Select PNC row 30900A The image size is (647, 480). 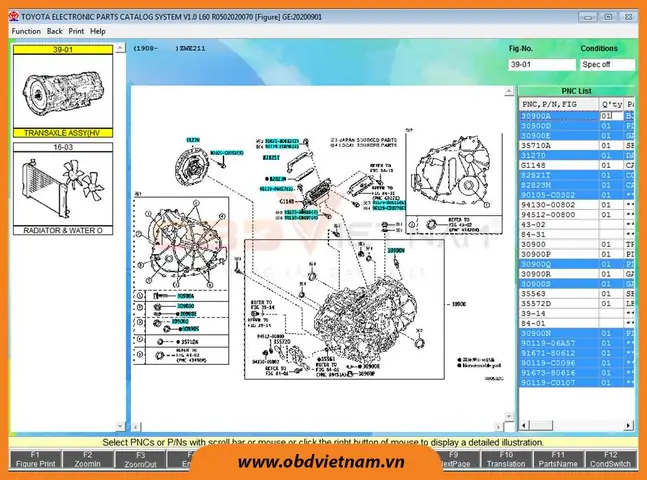577,116
